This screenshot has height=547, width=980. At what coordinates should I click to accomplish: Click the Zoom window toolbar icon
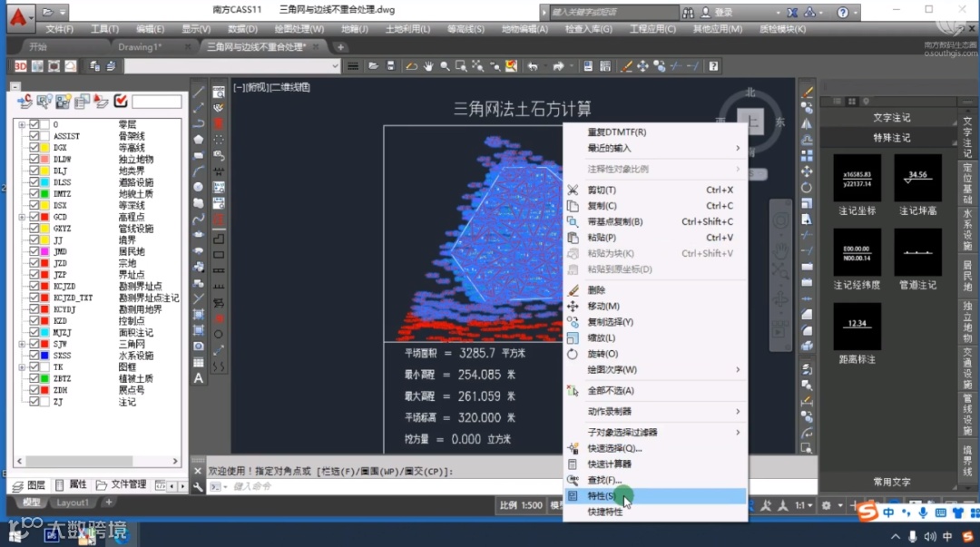pos(461,66)
